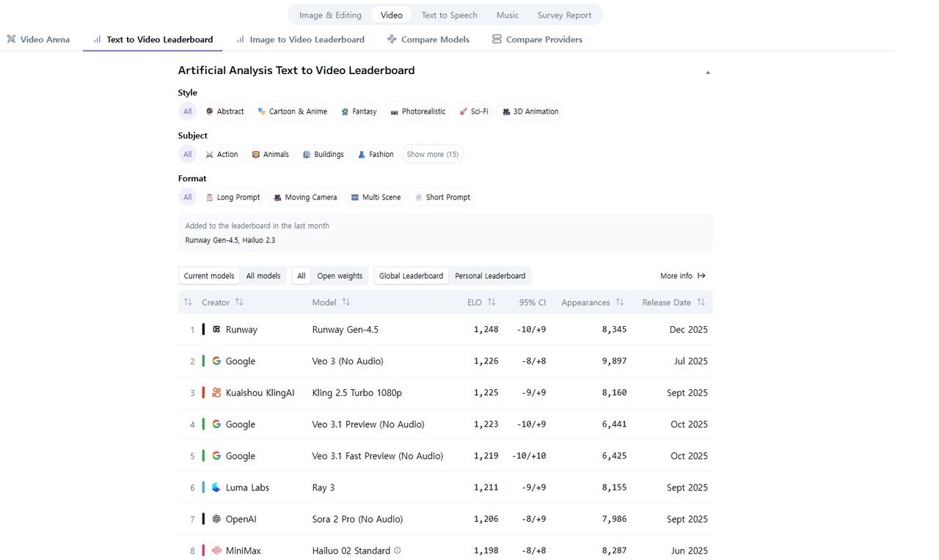Image resolution: width=939 pixels, height=560 pixels.
Task: Click the OpenAI logo in row seven
Action: pyautogui.click(x=216, y=519)
